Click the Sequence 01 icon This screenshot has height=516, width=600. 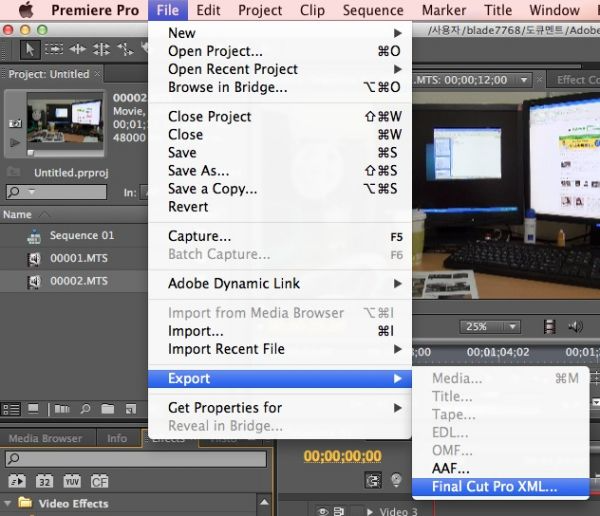34,236
